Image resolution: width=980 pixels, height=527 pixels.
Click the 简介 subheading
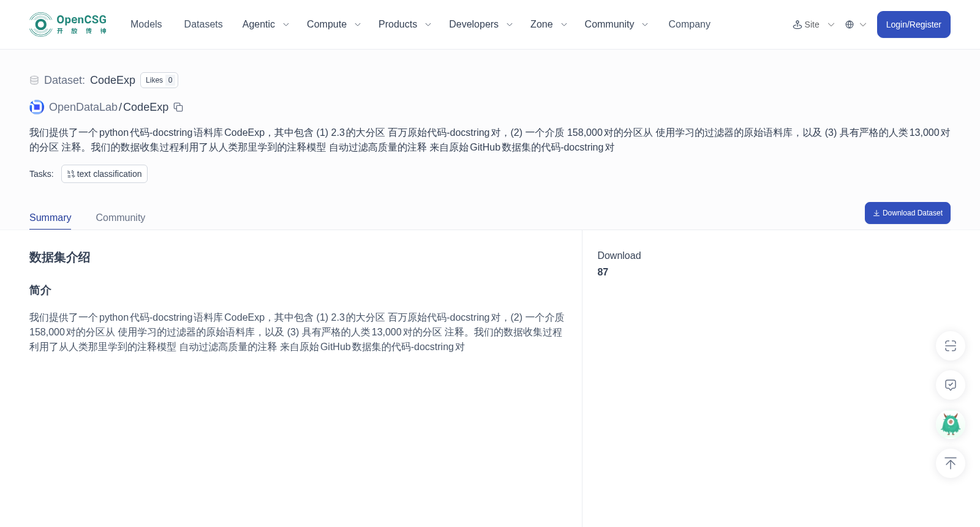click(40, 290)
